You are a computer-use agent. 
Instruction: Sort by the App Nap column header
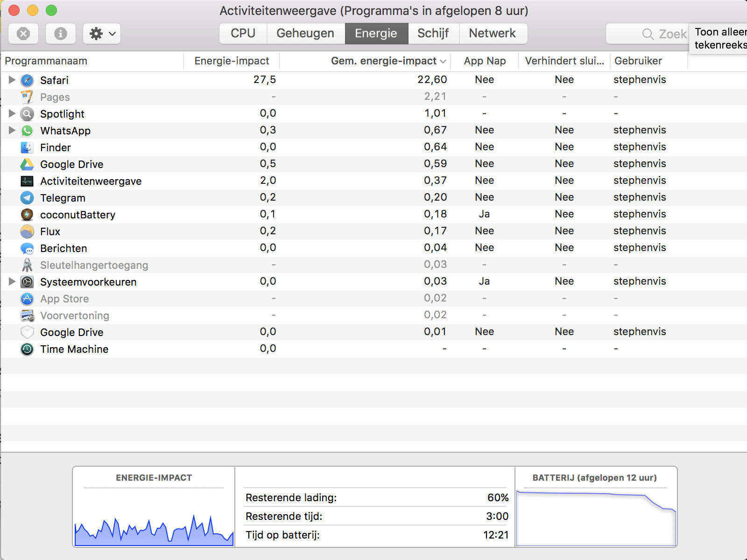(485, 61)
